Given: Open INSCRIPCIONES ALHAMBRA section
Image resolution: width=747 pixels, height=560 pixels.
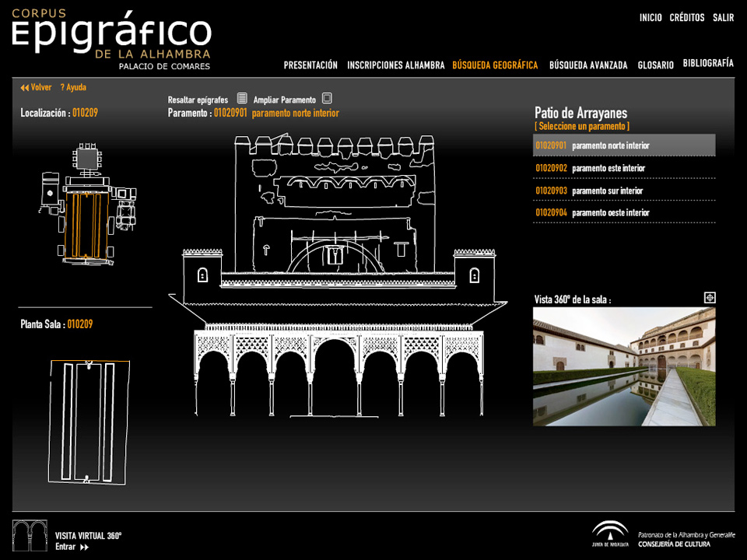Looking at the screenshot, I should [395, 65].
